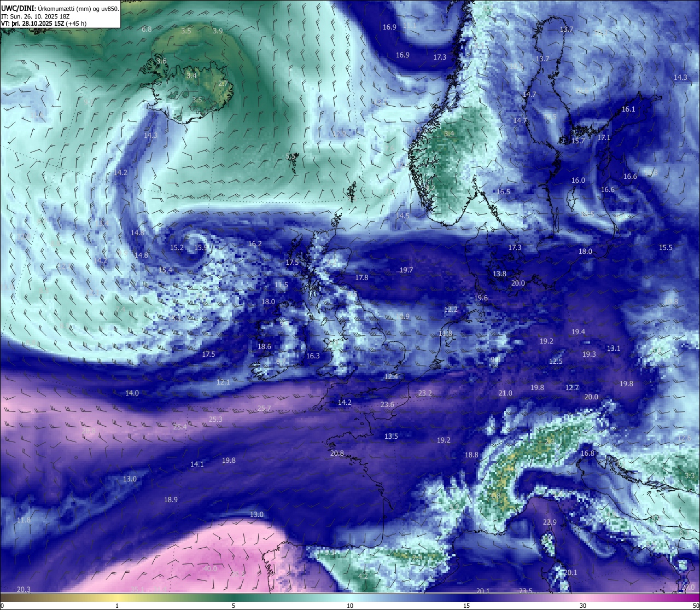
Task: Click the 23.5 value at the bottom
Action: tap(526, 591)
